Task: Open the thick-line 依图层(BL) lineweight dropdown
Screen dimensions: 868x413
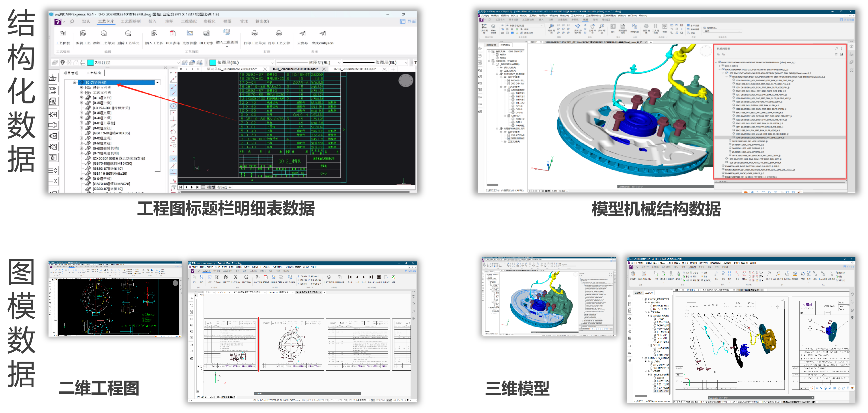Action: [x=406, y=63]
